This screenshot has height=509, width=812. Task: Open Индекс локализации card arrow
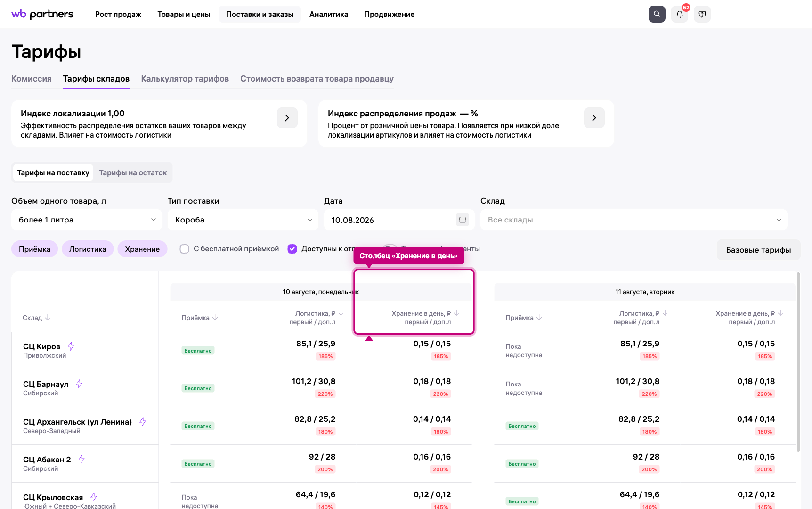point(287,118)
